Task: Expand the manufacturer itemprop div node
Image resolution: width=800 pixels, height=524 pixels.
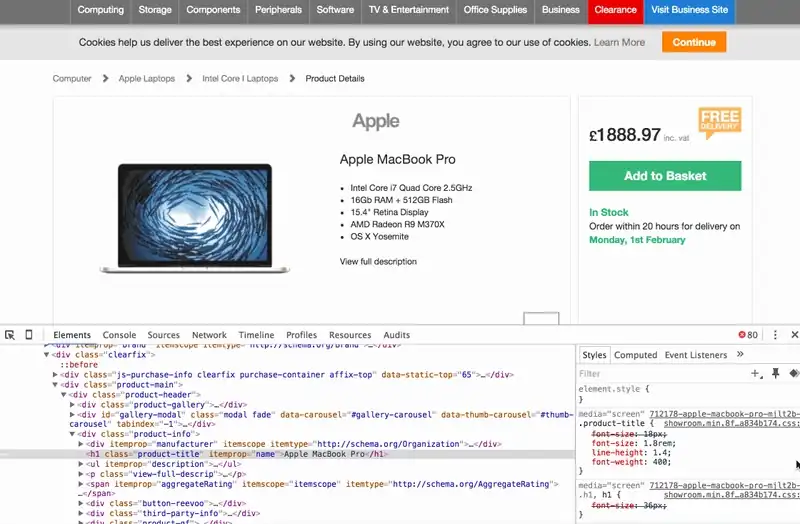Action: 81,444
